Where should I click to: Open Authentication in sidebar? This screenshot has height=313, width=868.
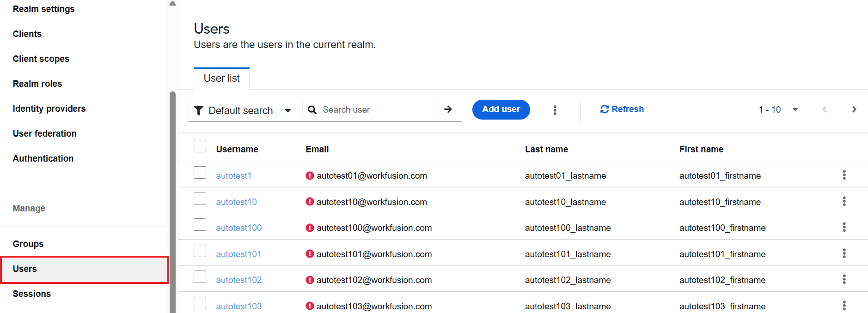[43, 158]
